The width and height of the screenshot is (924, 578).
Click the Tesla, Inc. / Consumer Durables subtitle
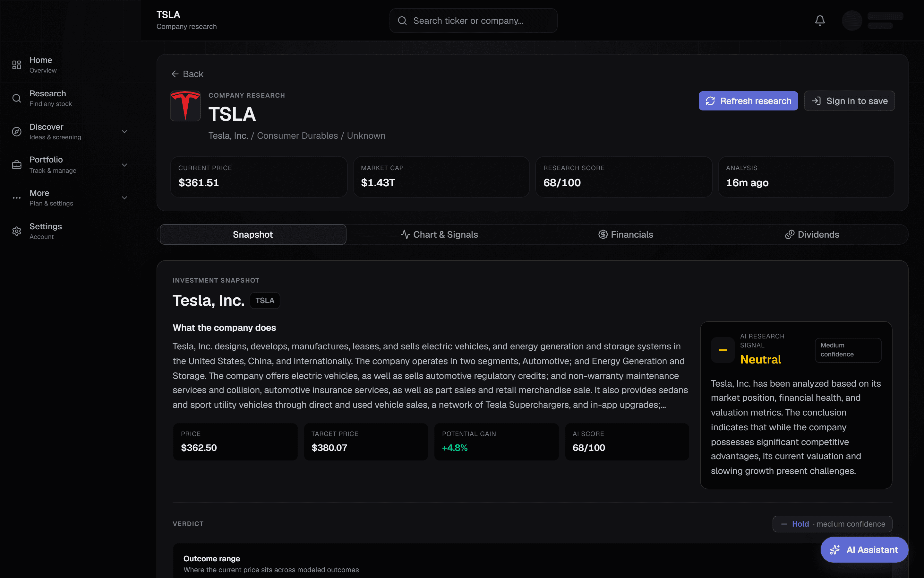(x=297, y=136)
